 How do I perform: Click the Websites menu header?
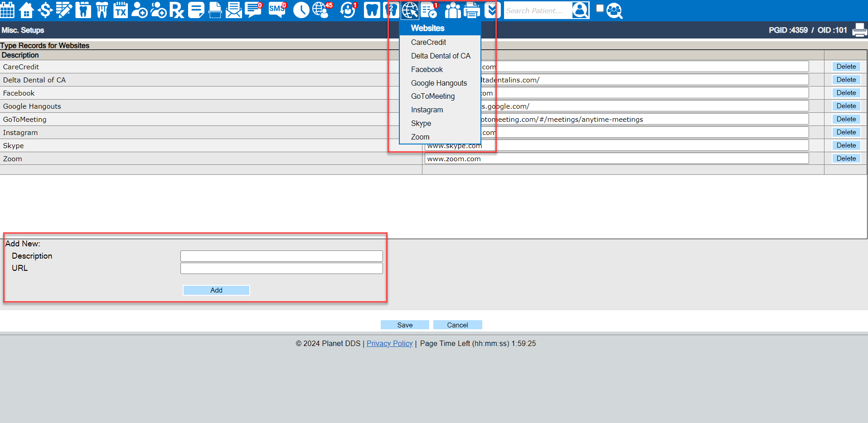427,28
